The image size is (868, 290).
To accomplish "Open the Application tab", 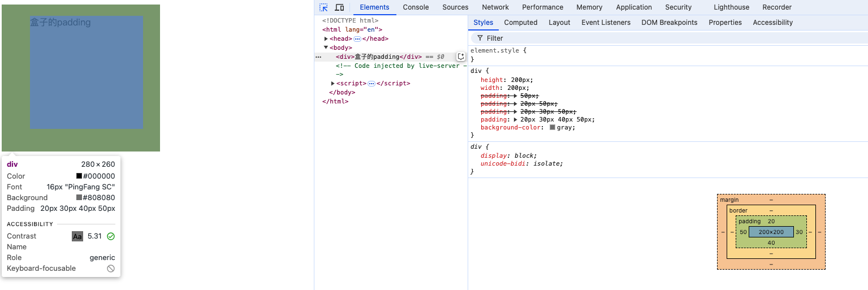I will [634, 7].
